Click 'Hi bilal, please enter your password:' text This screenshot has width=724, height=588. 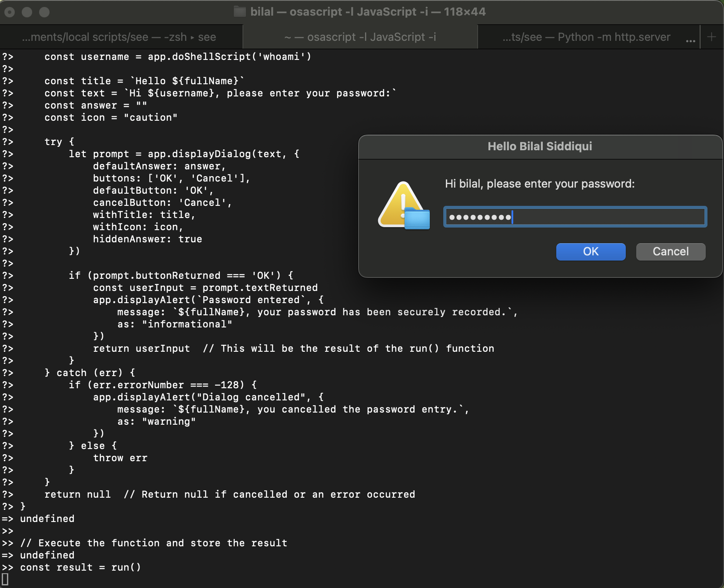[540, 184]
